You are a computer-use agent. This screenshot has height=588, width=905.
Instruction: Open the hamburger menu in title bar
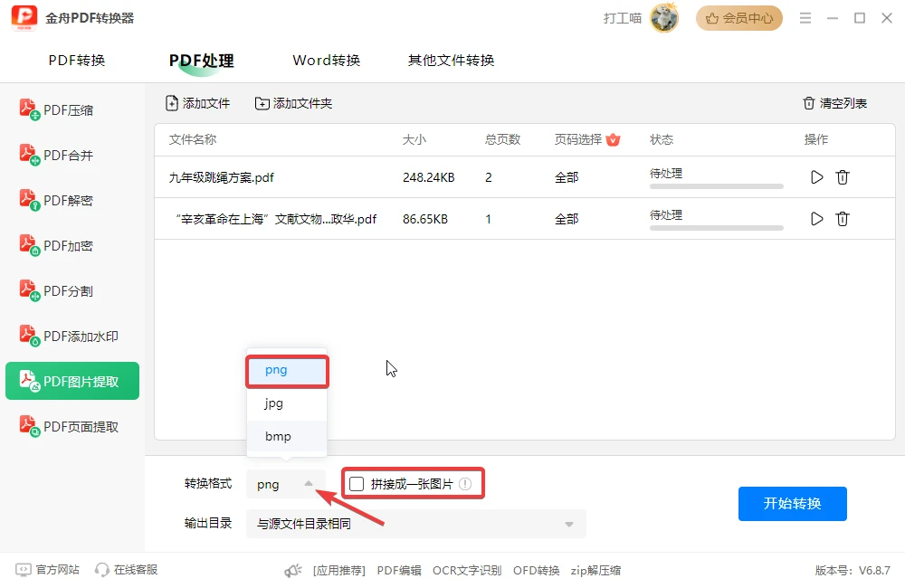805,18
